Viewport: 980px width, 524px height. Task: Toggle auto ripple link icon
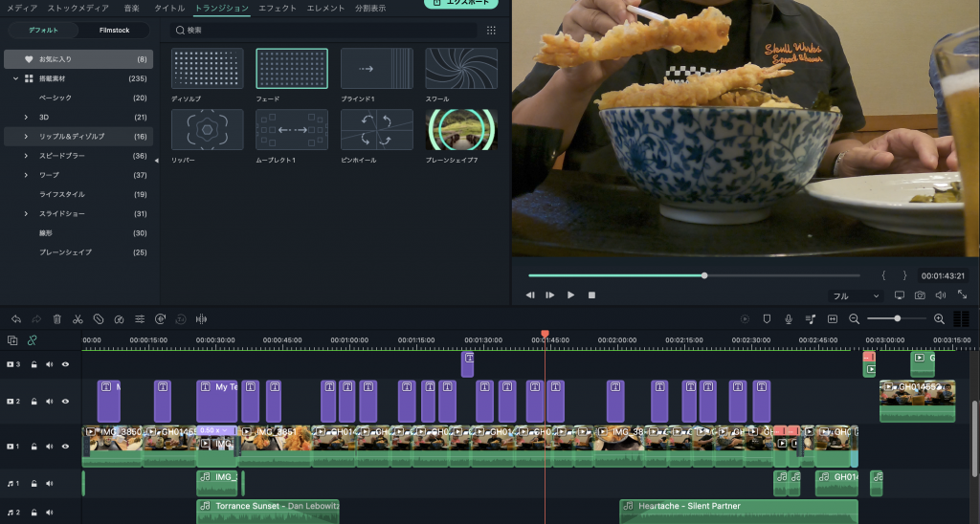tap(32, 340)
